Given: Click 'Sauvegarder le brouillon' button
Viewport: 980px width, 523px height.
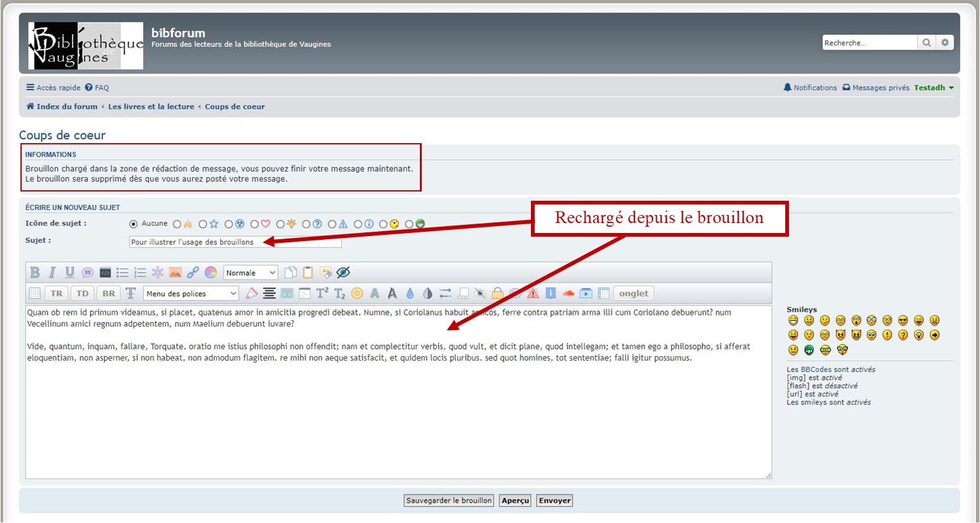Looking at the screenshot, I should [x=448, y=501].
